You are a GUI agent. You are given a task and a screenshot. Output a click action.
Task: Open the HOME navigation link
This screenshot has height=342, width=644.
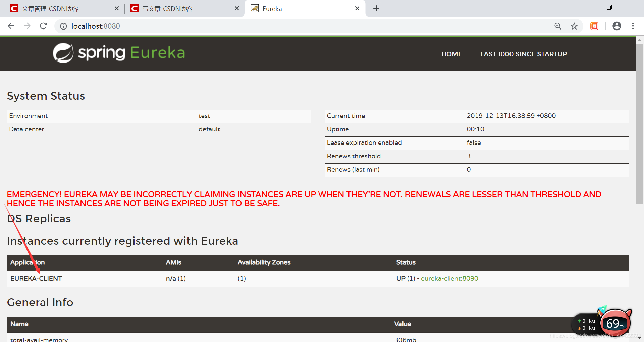pos(451,54)
